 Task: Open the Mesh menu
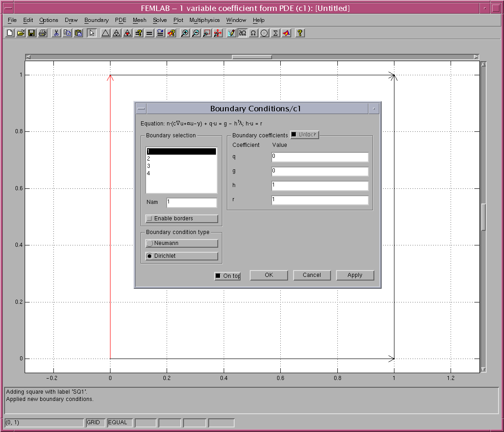coord(140,20)
